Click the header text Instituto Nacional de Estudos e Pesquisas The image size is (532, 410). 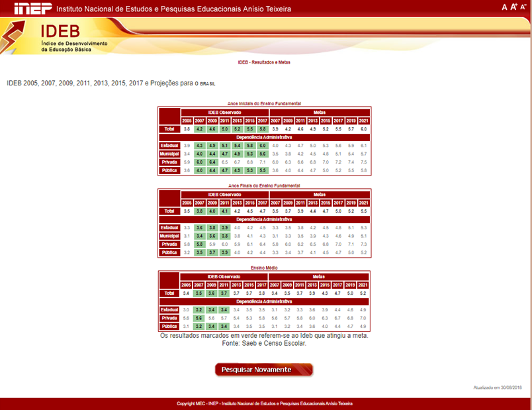pyautogui.click(x=174, y=9)
